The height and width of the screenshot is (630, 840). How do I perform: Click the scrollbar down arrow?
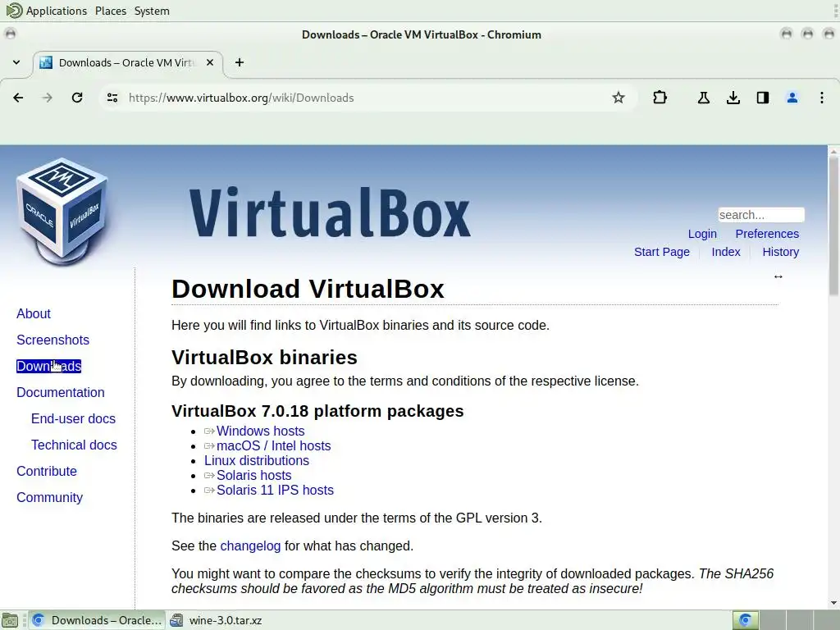point(833,603)
